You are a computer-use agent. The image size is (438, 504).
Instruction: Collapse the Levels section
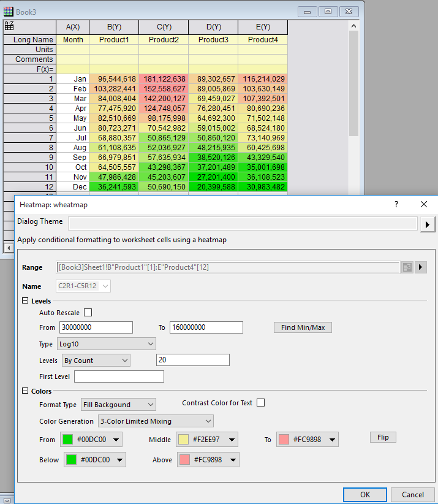[x=25, y=301]
